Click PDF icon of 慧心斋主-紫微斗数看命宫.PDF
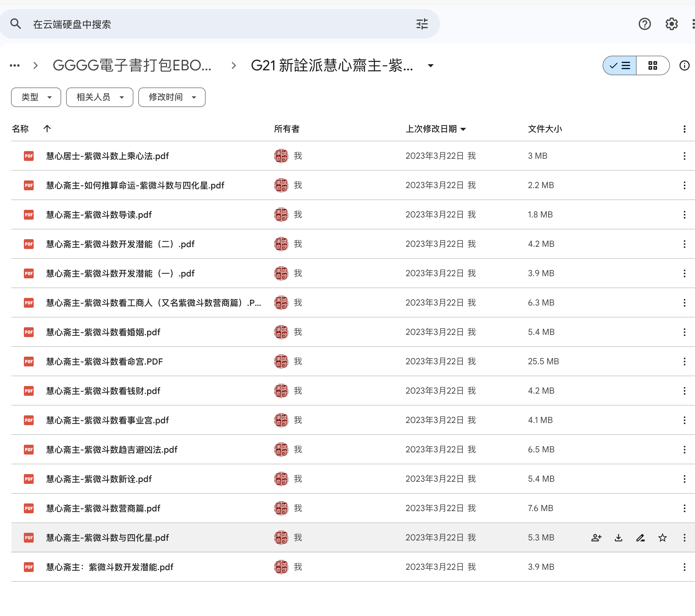 (29, 362)
